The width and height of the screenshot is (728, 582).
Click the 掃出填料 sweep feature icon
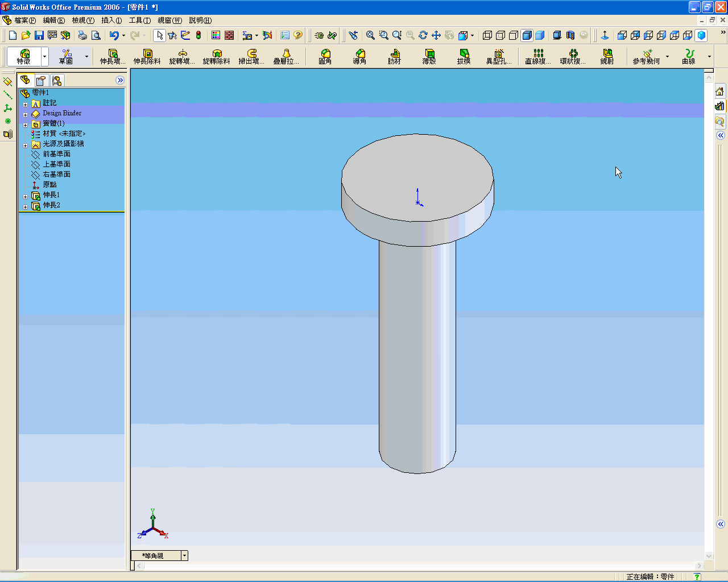pyautogui.click(x=251, y=56)
